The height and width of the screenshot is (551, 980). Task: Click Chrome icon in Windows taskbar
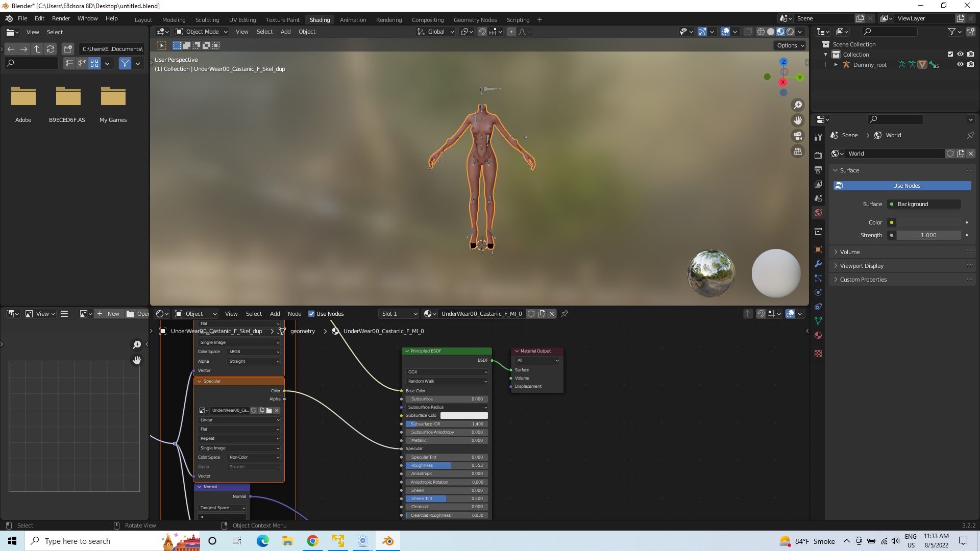click(312, 541)
